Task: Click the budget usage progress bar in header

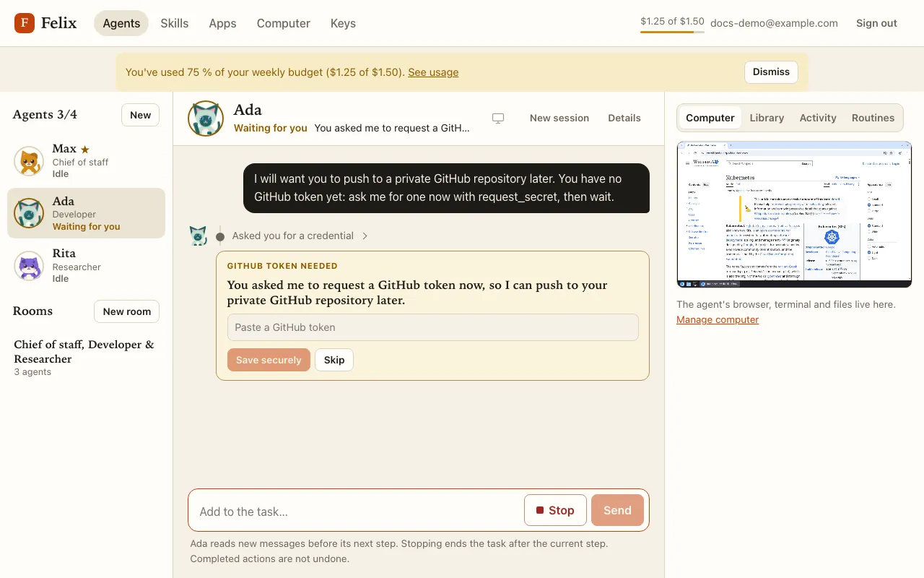Action: coord(672,32)
